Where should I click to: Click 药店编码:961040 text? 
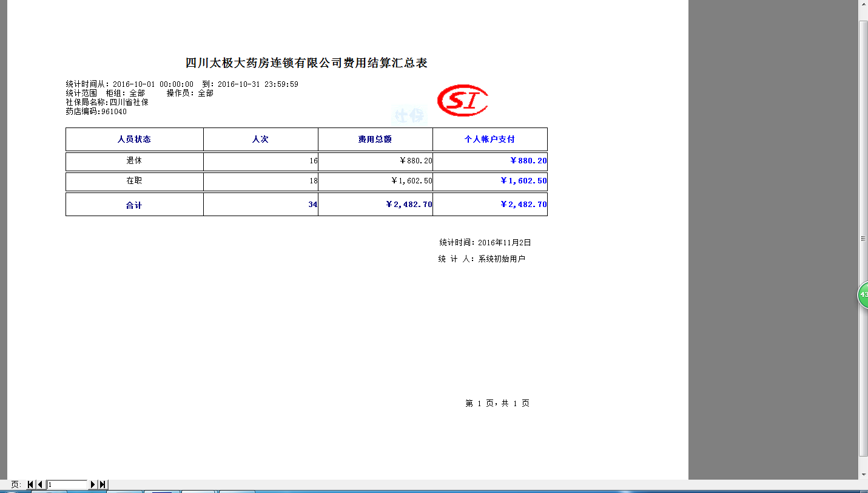[x=96, y=111]
